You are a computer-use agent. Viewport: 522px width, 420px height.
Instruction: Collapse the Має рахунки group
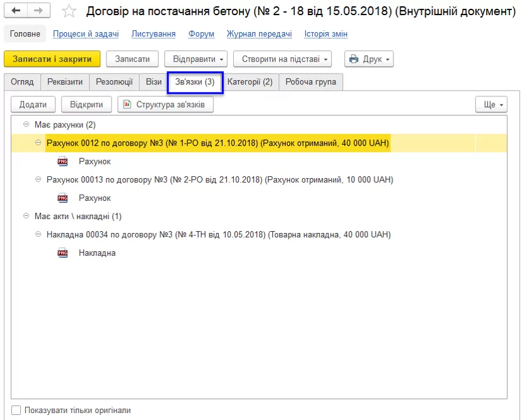(26, 125)
